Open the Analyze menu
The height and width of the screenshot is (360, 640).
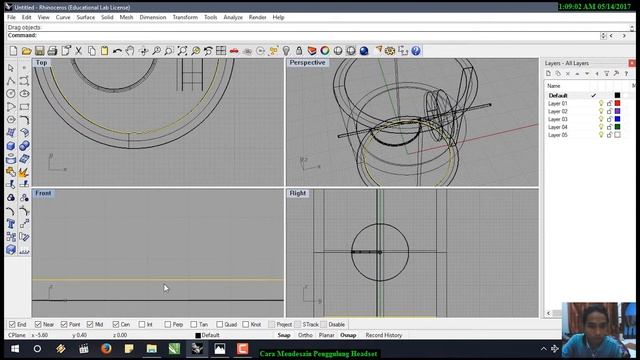click(233, 17)
